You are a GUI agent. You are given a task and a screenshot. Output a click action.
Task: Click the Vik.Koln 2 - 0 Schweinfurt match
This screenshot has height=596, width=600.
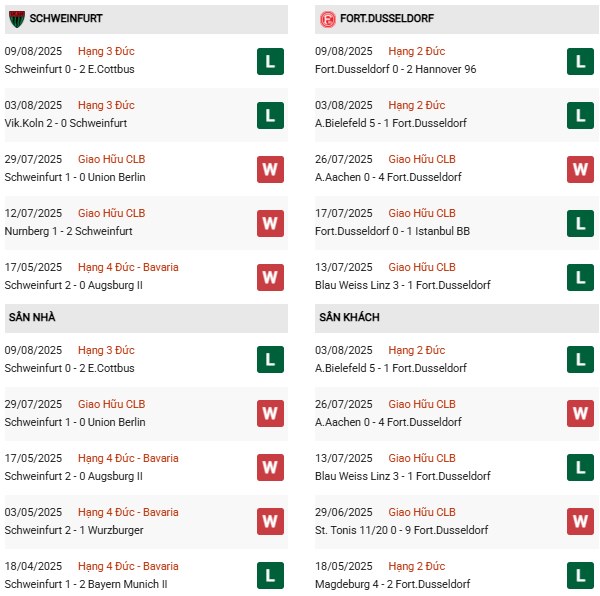click(65, 123)
